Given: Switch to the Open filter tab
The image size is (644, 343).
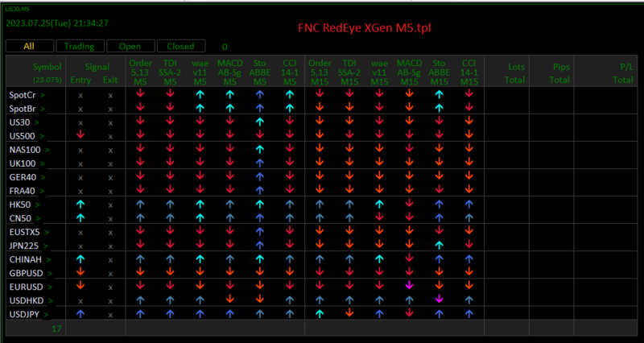Looking at the screenshot, I should tap(130, 46).
